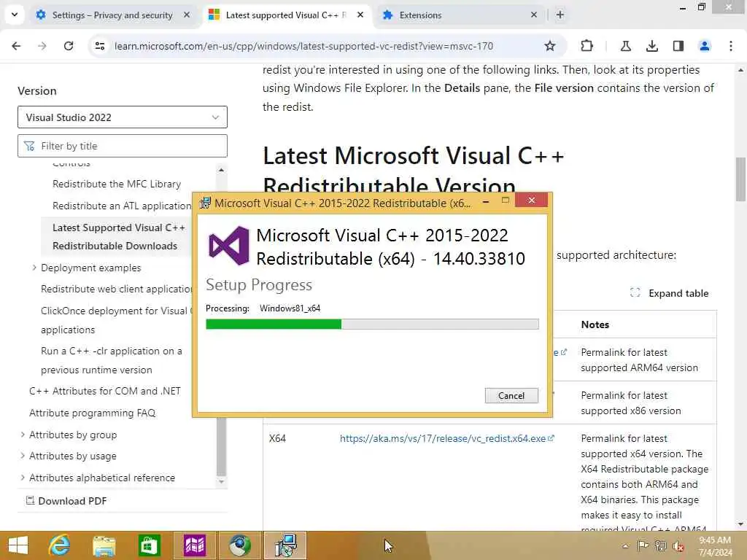
Task: Close the Settings – Privacy and security tab
Action: tap(187, 15)
